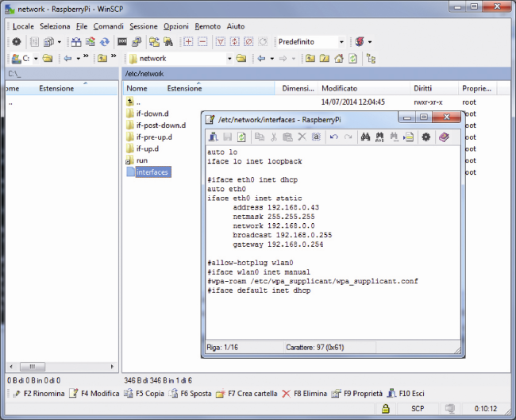Open the local drive C: dropdown
The image size is (516, 420).
pyautogui.click(x=35, y=59)
